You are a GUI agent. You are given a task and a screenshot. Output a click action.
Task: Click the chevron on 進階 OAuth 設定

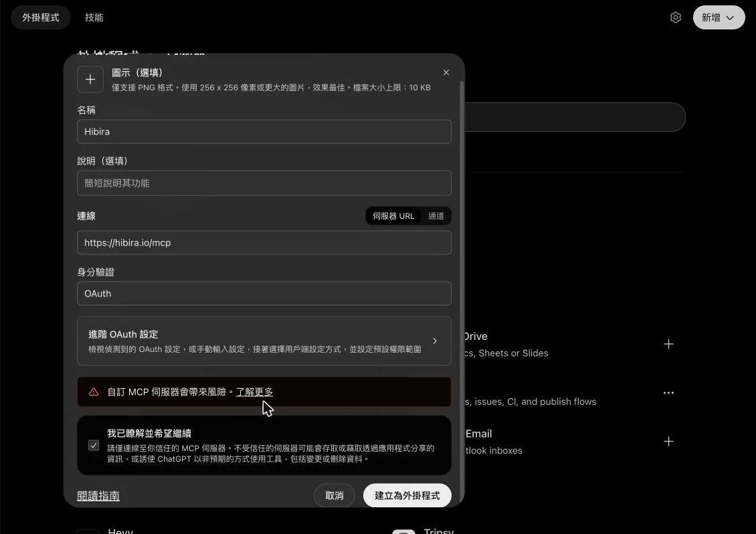435,341
